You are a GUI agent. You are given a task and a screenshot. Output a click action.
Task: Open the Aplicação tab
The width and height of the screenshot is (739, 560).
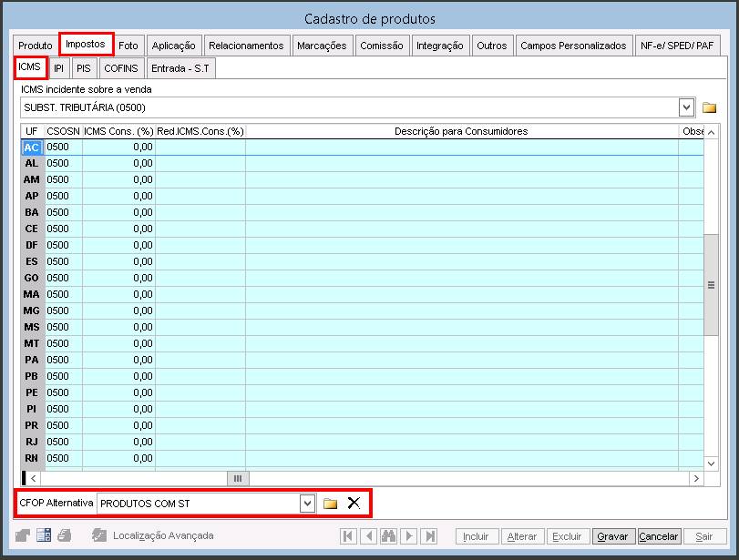(173, 46)
